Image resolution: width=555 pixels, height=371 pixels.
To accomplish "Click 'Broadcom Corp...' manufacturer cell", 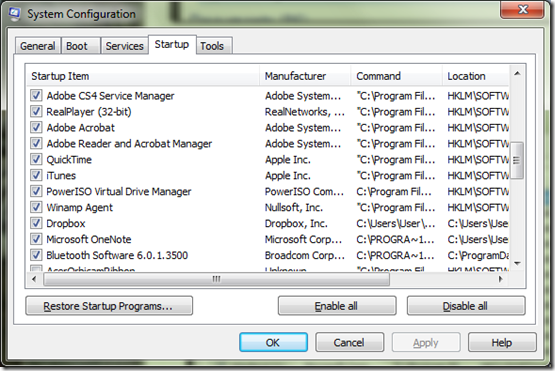I will coord(305,255).
